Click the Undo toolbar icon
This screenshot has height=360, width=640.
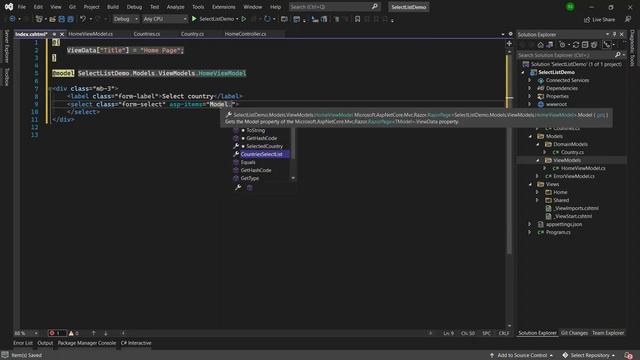(x=83, y=19)
